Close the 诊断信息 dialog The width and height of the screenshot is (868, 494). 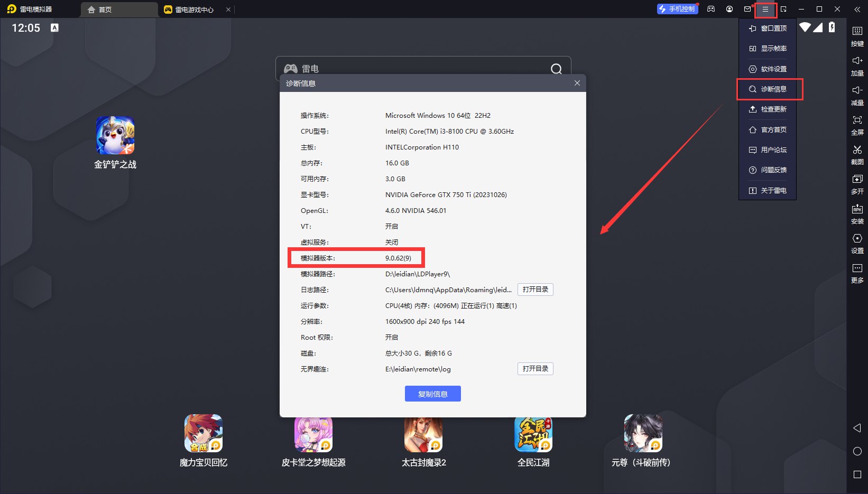click(577, 83)
